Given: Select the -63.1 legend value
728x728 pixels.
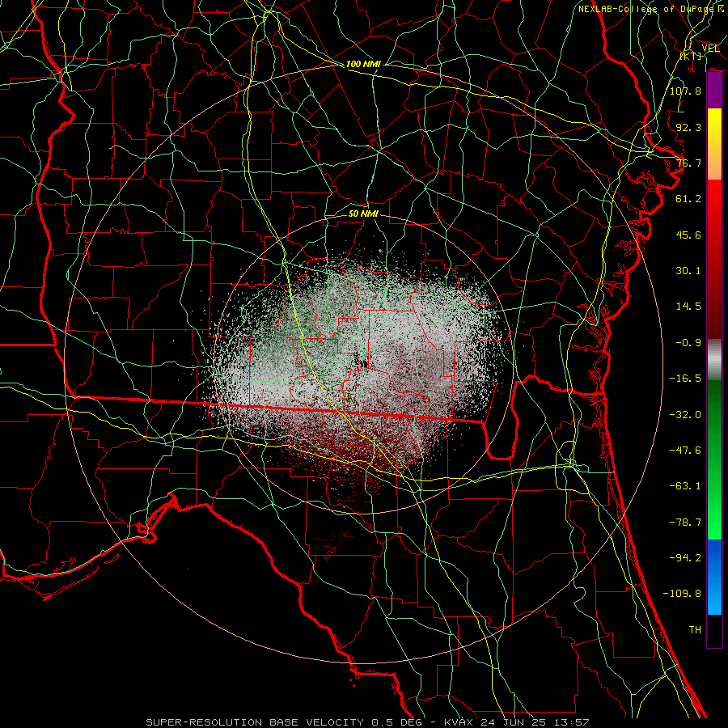Looking at the screenshot, I should coord(685,486).
